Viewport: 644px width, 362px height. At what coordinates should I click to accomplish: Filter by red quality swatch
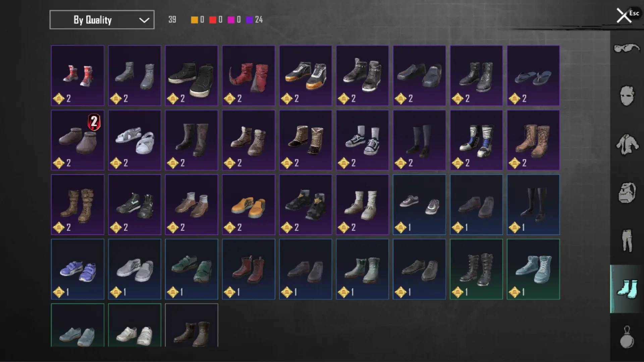pos(213,20)
